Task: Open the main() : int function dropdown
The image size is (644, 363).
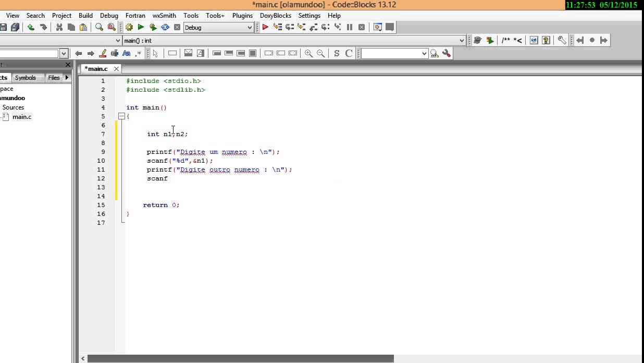Action: pos(294,40)
